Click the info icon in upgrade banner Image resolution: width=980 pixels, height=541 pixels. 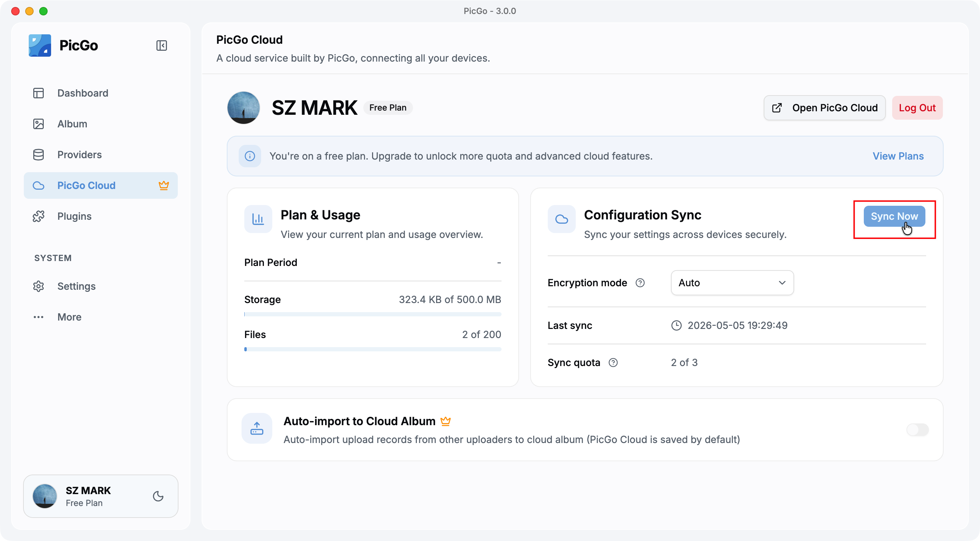point(250,156)
